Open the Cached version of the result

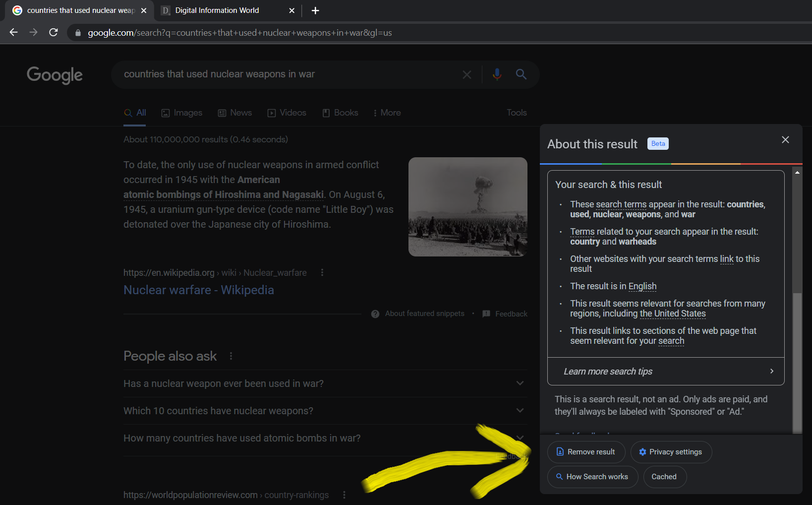pyautogui.click(x=664, y=477)
